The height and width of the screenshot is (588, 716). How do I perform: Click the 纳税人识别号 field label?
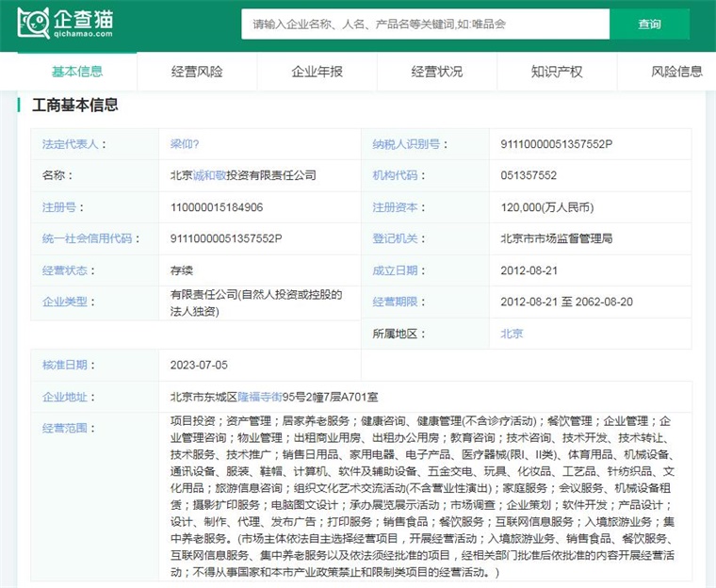tap(410, 144)
